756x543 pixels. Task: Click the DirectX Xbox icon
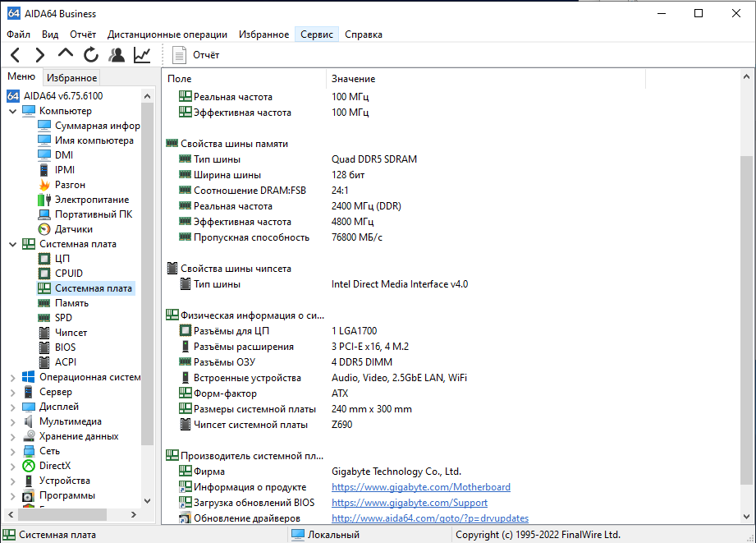29,466
